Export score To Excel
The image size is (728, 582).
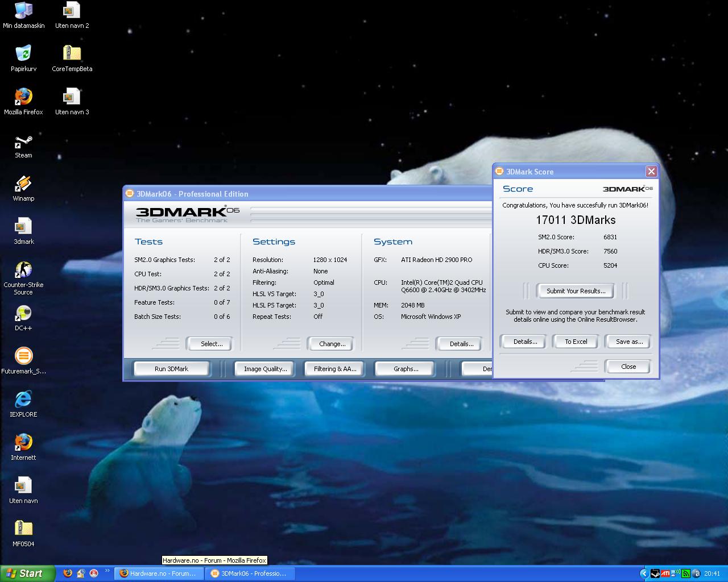(576, 342)
